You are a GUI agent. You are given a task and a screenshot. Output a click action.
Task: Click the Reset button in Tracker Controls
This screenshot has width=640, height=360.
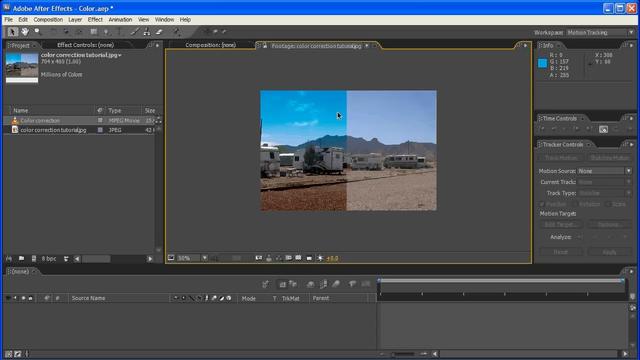click(561, 252)
